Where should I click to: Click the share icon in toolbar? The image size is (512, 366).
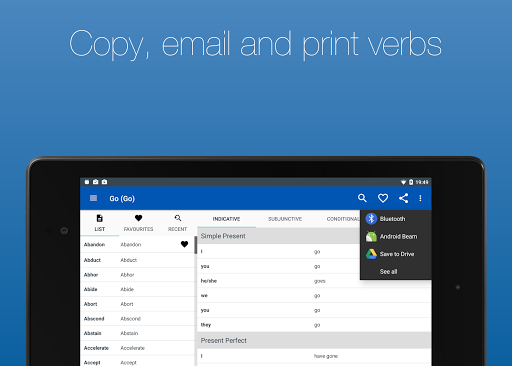[403, 198]
